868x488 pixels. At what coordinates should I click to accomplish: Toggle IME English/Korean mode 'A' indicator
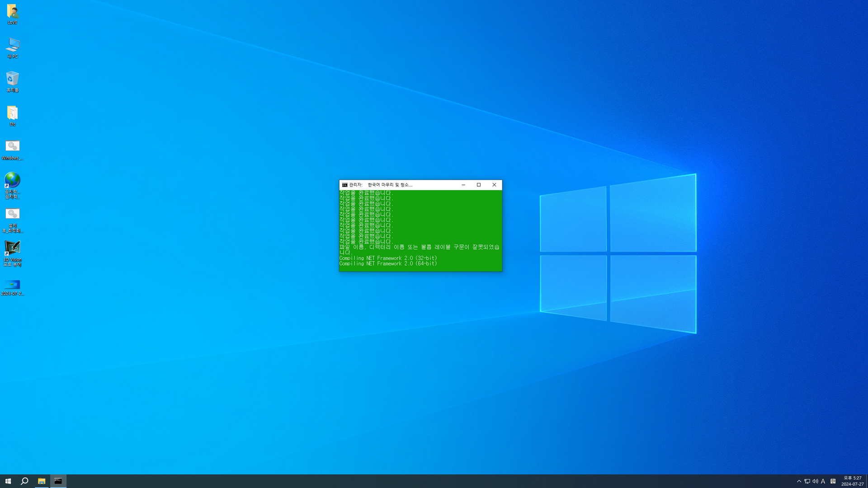coord(823,481)
